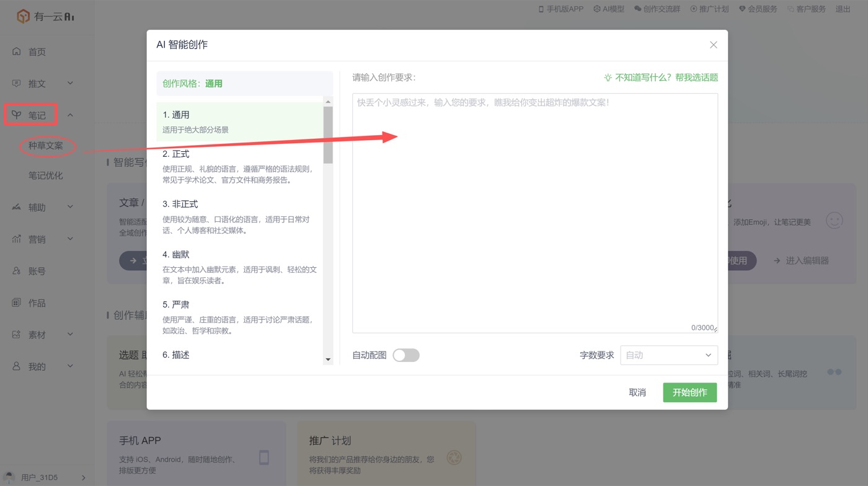Click 取消 to cancel the dialog

(637, 392)
